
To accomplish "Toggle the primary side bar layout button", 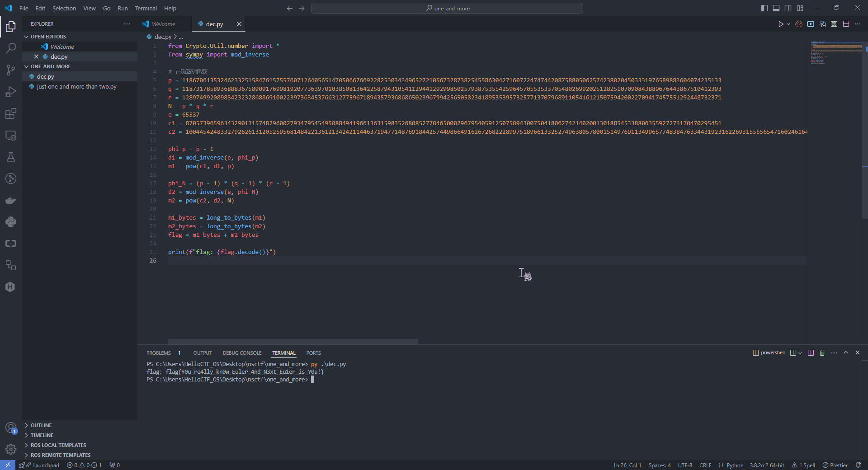I will [764, 8].
